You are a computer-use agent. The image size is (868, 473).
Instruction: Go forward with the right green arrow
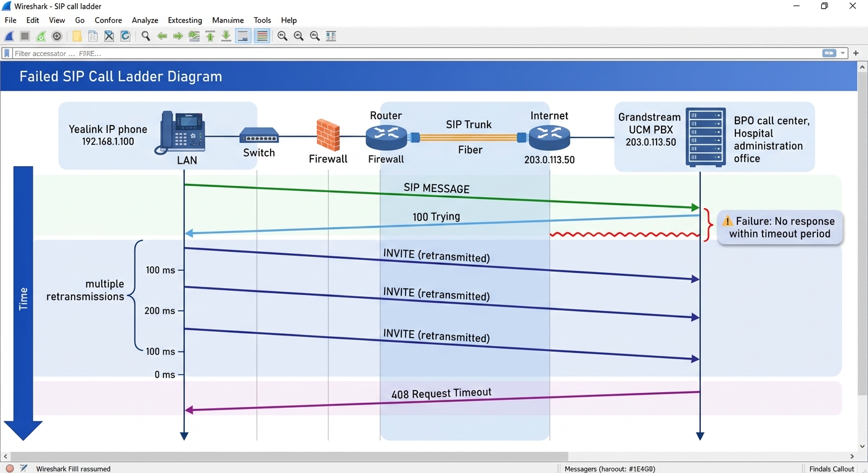[178, 36]
